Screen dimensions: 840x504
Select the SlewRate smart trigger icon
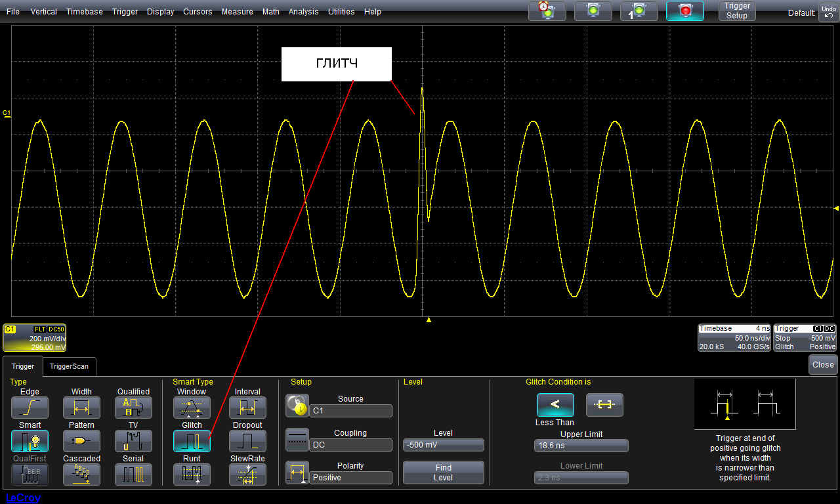point(247,474)
